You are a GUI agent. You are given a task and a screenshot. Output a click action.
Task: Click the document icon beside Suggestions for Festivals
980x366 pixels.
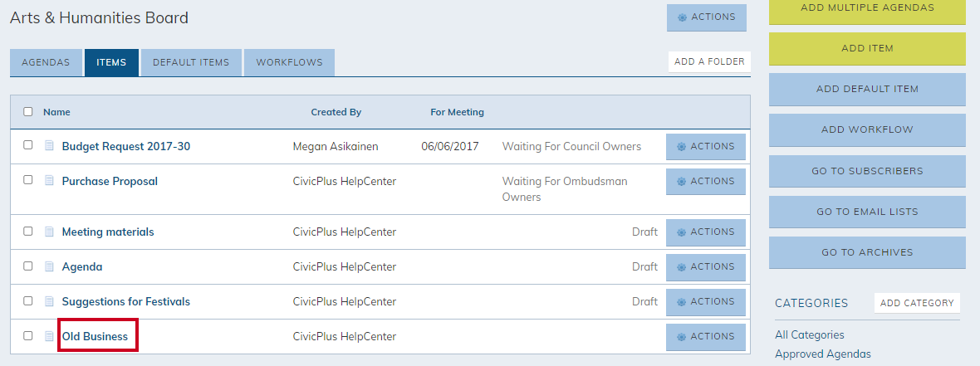click(49, 301)
